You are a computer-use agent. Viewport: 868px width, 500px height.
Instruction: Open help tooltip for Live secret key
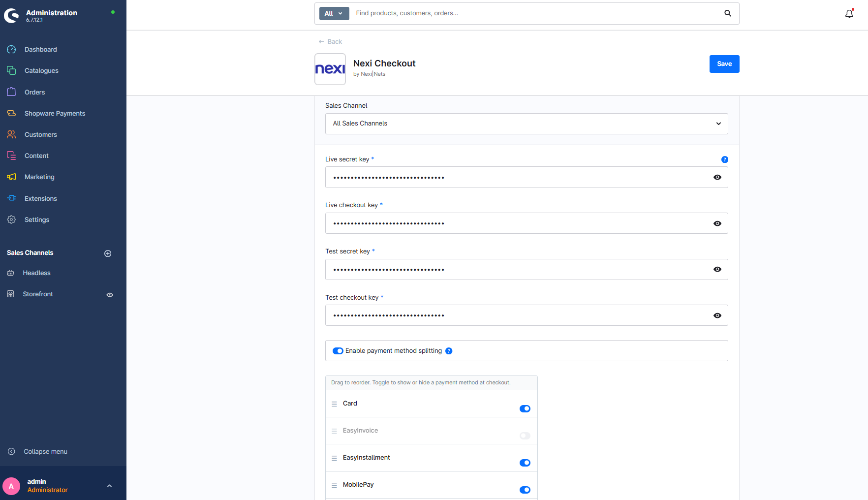tap(724, 159)
